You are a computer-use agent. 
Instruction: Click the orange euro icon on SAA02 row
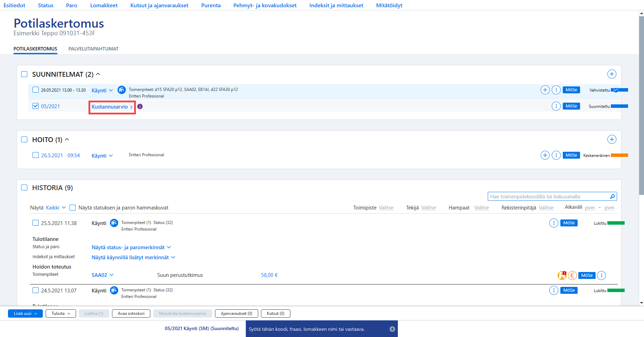coord(572,275)
